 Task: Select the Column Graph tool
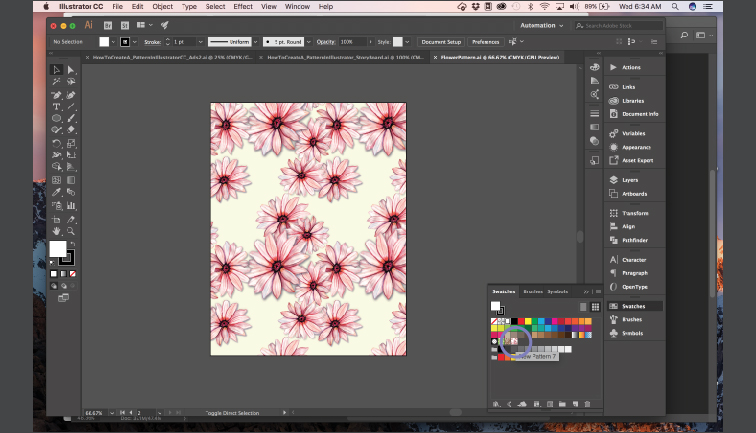tap(71, 206)
